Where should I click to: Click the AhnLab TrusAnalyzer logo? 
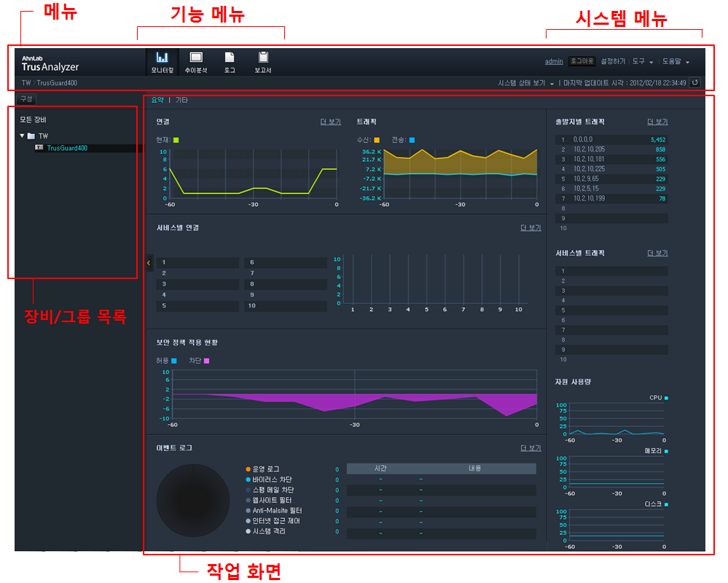coord(50,63)
